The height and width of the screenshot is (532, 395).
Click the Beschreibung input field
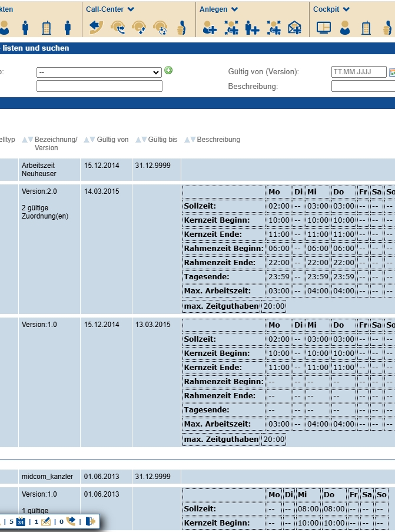click(x=363, y=86)
